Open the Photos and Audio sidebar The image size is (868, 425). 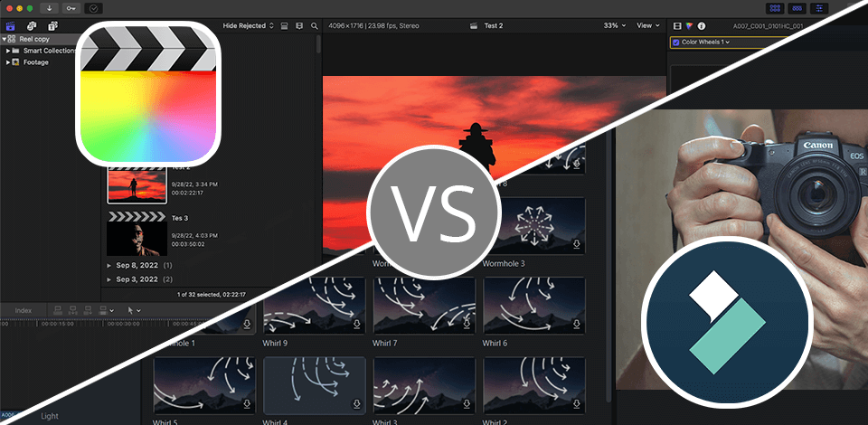tap(32, 25)
